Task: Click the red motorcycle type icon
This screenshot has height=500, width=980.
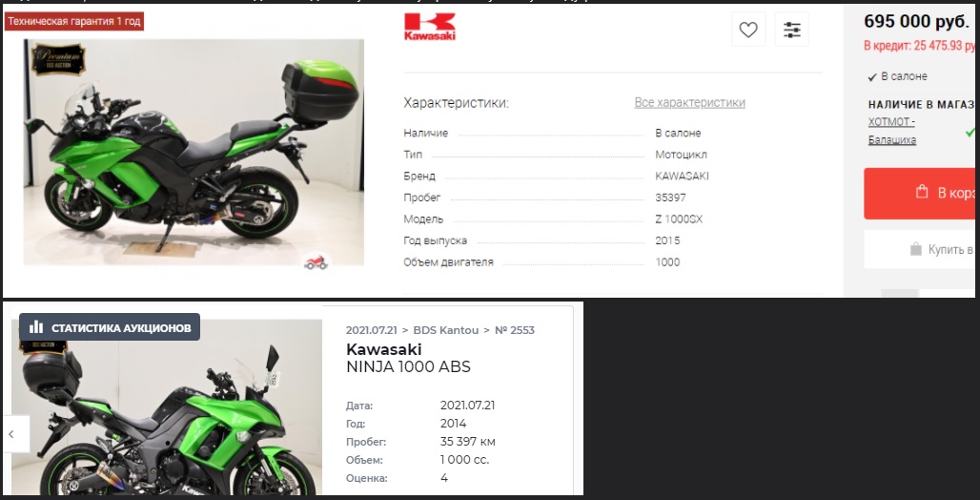Action: click(x=316, y=262)
